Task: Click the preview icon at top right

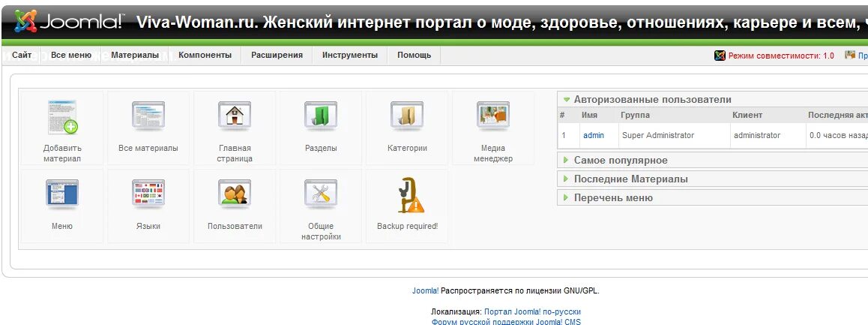Action: click(x=850, y=55)
